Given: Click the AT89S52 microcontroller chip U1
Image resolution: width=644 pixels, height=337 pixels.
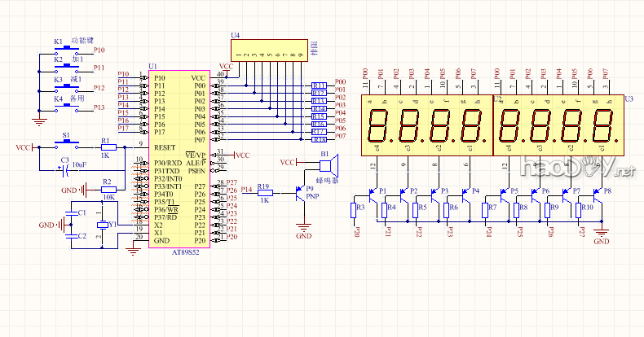Looking at the screenshot, I should pyautogui.click(x=179, y=159).
